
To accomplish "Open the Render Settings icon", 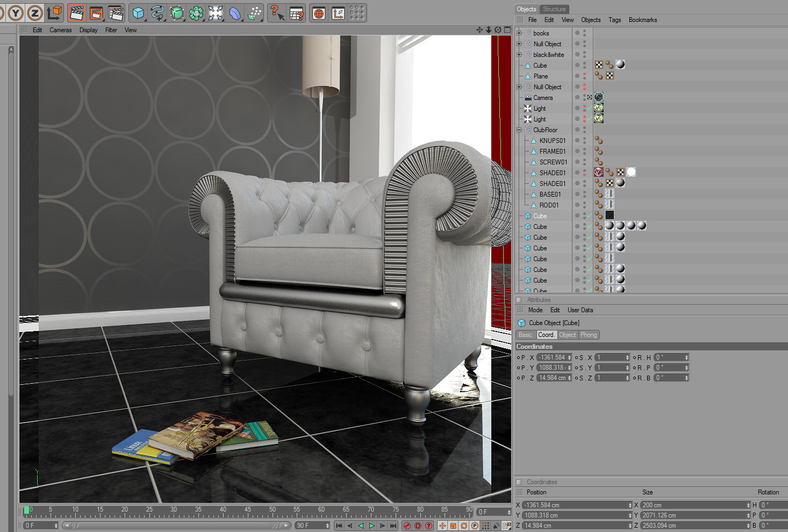I will [x=116, y=13].
